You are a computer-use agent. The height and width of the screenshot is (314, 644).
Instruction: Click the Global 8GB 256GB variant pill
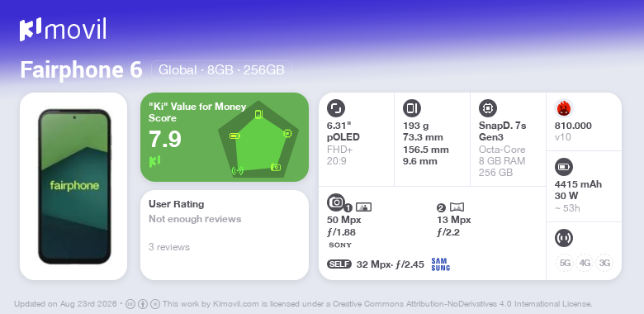(x=221, y=70)
